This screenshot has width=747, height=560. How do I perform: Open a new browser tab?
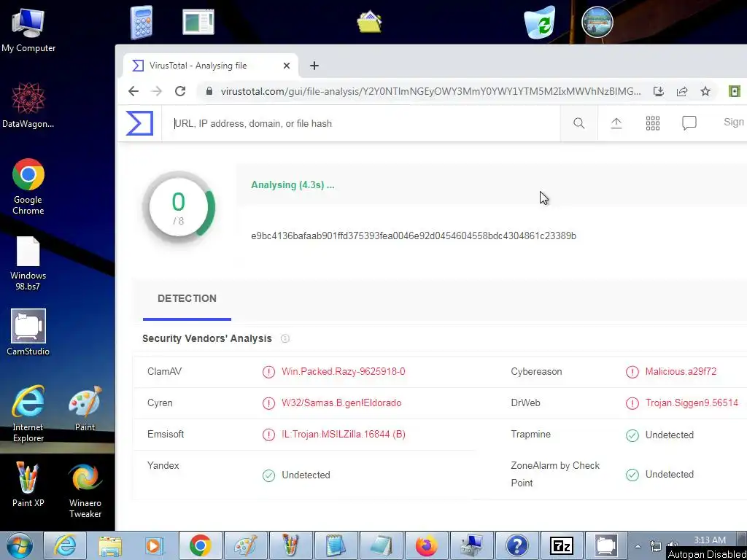tap(314, 66)
